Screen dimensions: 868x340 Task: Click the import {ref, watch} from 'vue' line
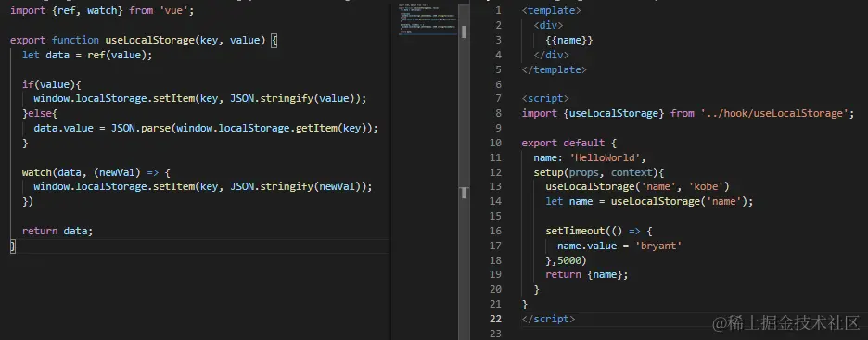point(102,10)
